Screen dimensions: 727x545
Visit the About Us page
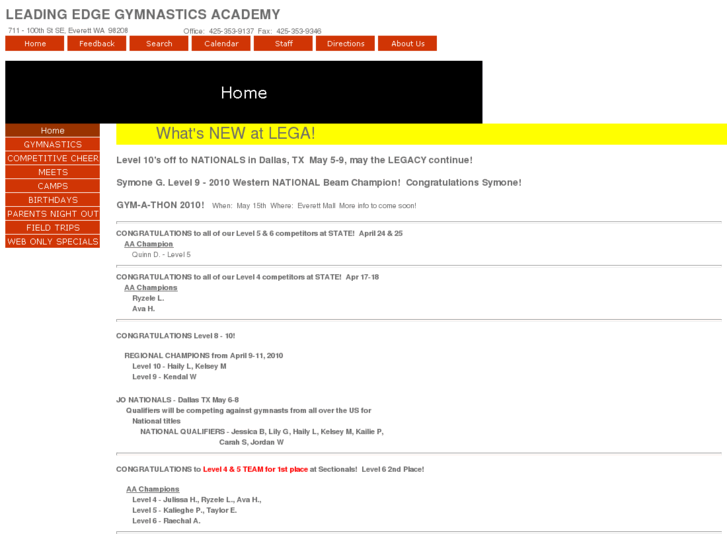408,44
